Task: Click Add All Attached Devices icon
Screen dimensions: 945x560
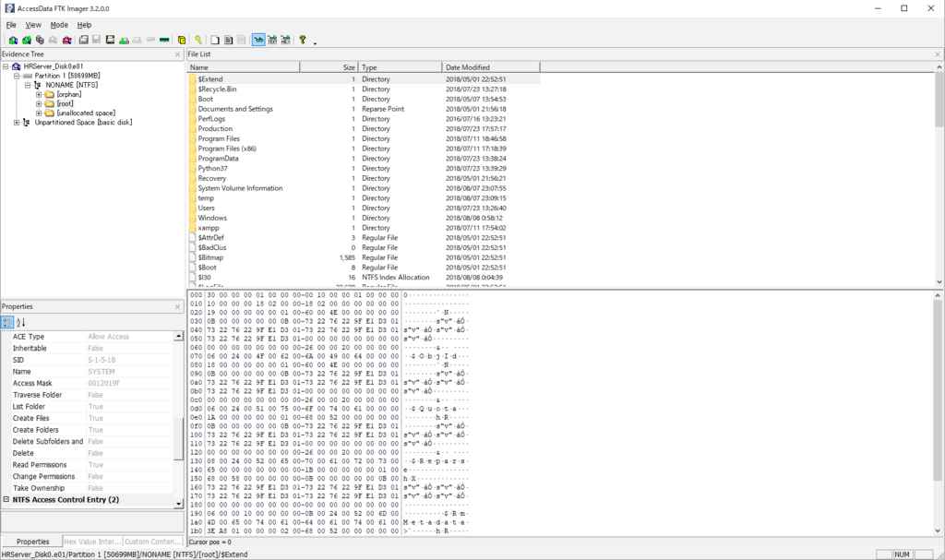Action: (x=27, y=40)
